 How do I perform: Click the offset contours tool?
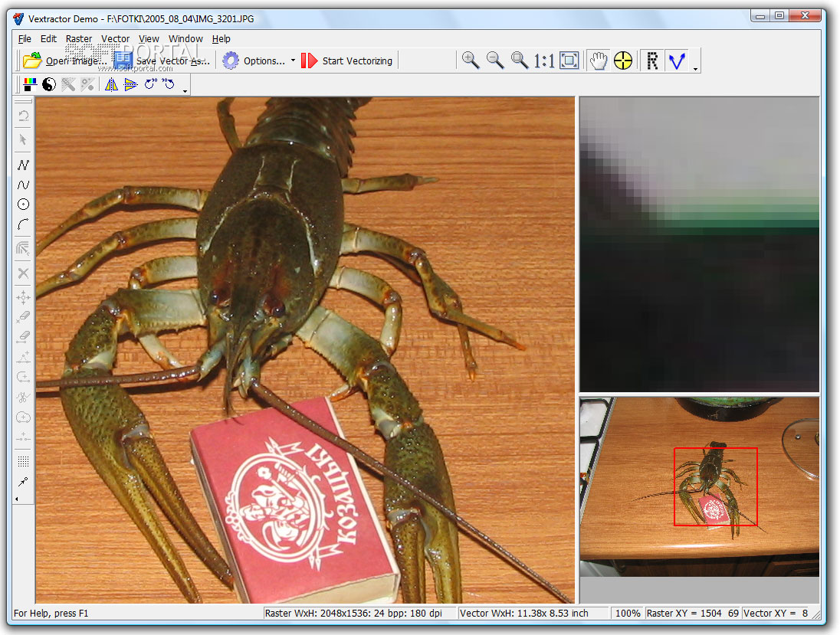click(x=23, y=248)
